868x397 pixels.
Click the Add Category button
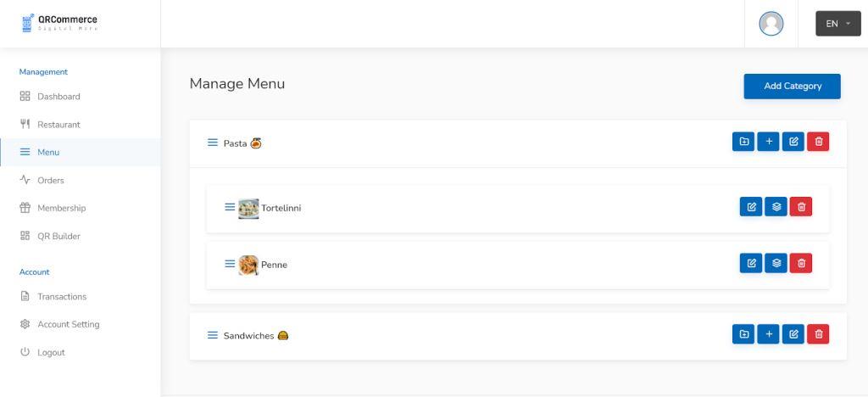pyautogui.click(x=793, y=87)
